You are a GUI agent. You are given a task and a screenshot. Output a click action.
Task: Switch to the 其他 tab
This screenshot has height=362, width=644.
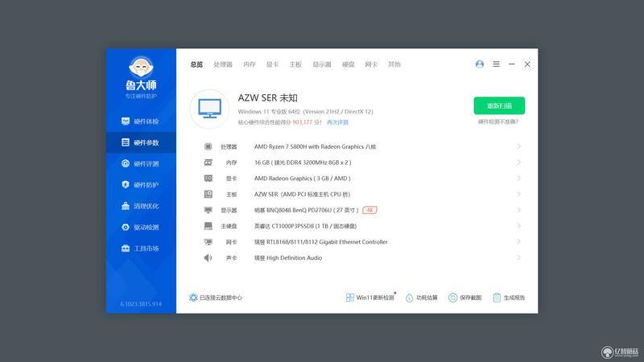[x=394, y=64]
